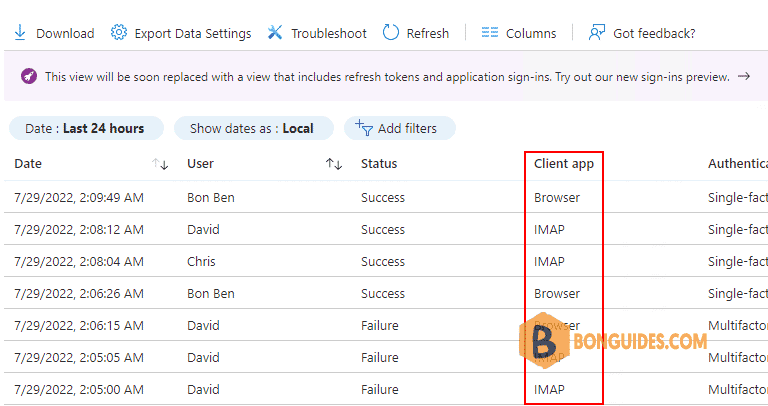Sort sign-ins by User column arrows
Image resolution: width=768 pixels, height=406 pixels.
(x=334, y=164)
